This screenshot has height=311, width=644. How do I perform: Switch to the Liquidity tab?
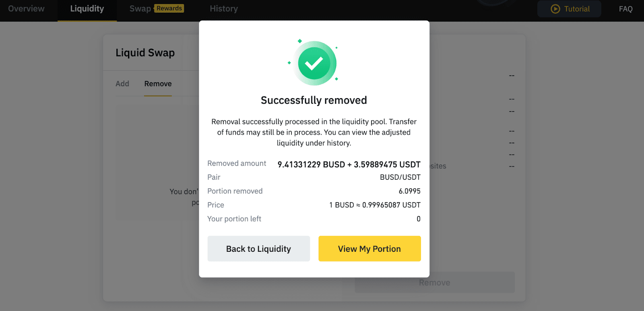[x=87, y=9]
